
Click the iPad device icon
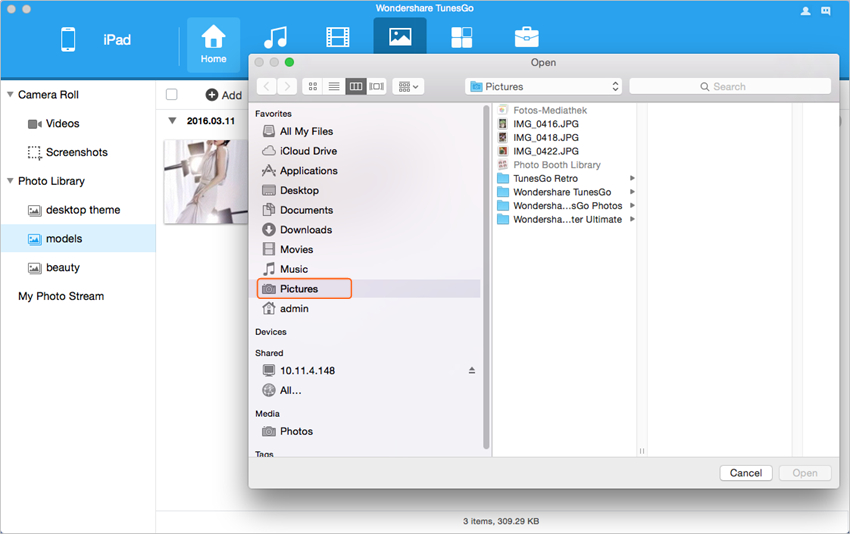68,40
